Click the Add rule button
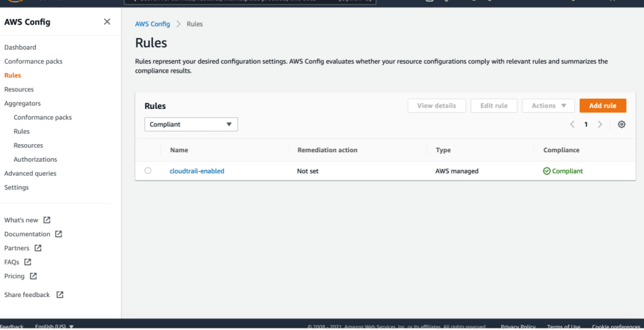The image size is (644, 330). 602,105
